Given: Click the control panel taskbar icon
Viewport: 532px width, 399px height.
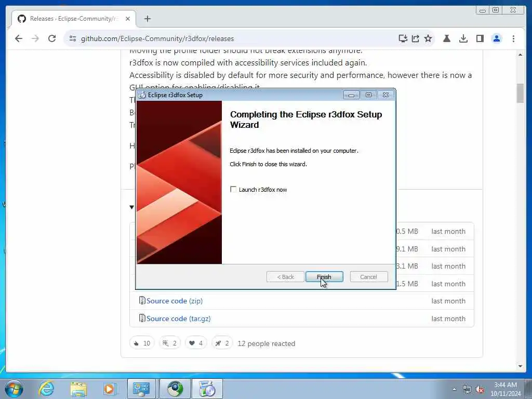Looking at the screenshot, I should click(x=141, y=389).
